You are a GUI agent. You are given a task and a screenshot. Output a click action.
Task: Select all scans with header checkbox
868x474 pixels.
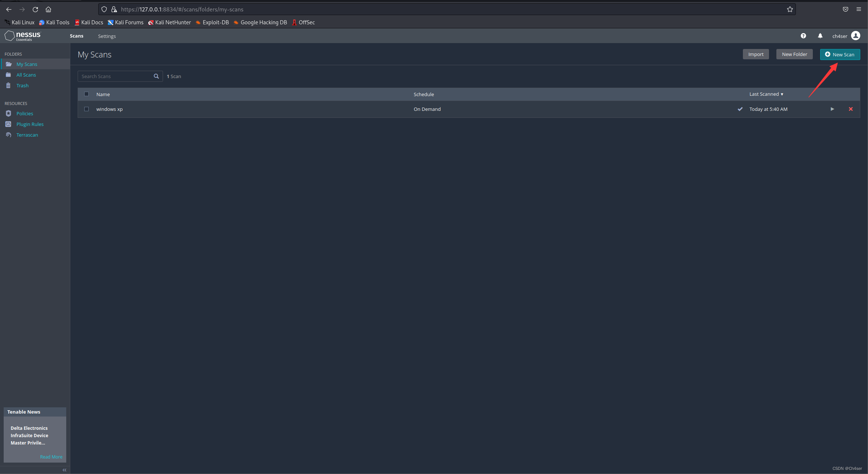coord(86,94)
